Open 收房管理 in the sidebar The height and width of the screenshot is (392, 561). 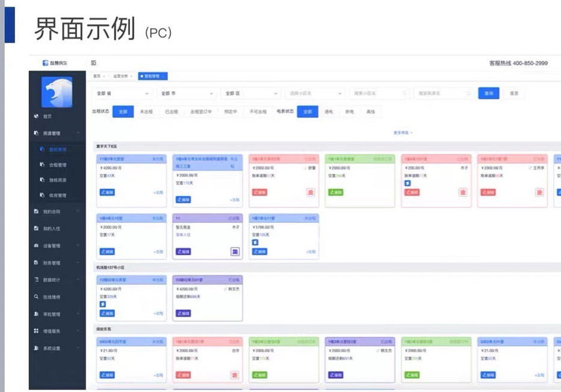58,195
